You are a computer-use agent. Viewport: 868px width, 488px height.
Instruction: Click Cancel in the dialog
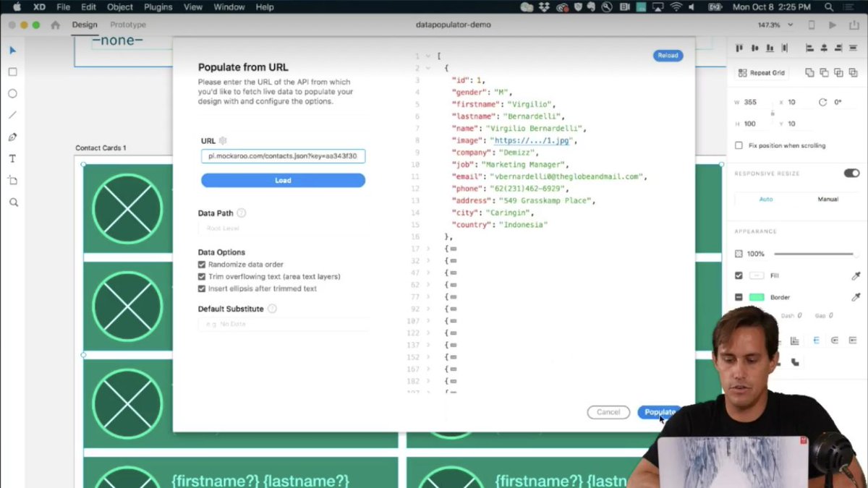click(608, 412)
